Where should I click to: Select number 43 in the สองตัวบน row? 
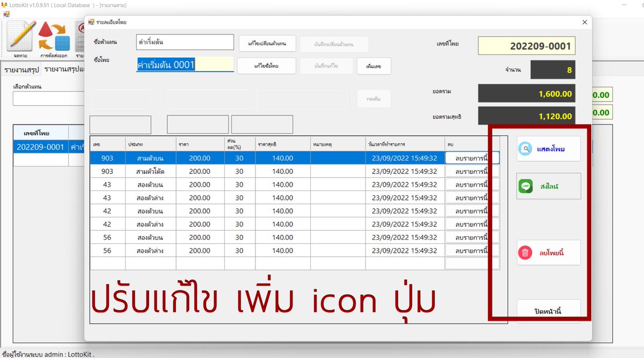107,185
